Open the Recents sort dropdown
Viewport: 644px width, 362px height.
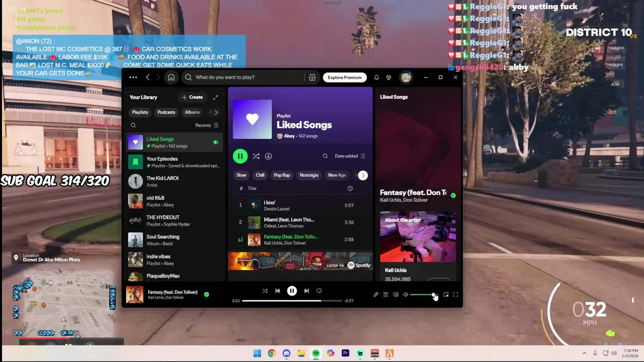207,125
